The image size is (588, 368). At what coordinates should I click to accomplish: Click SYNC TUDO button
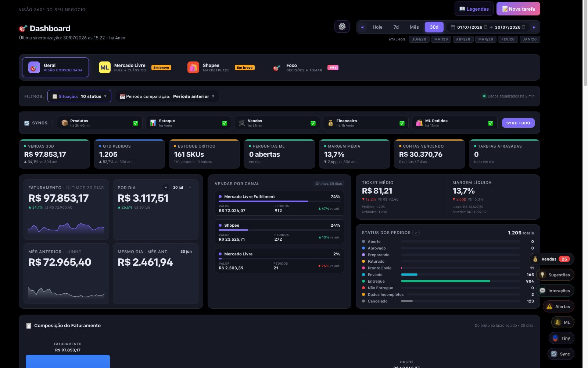point(518,123)
